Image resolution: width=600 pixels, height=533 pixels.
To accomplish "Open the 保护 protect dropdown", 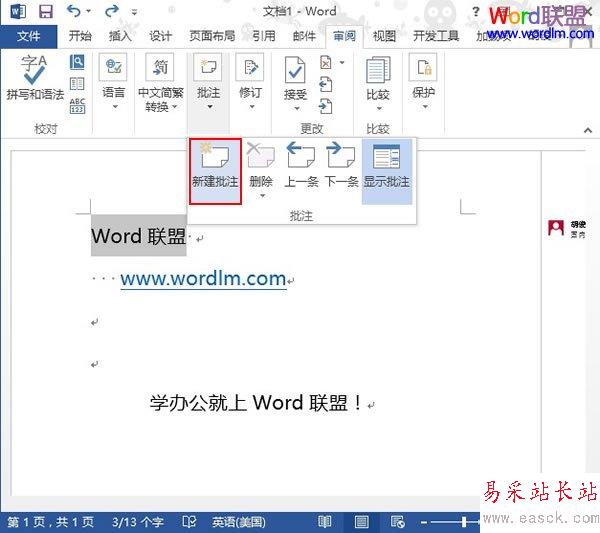I will point(424,82).
